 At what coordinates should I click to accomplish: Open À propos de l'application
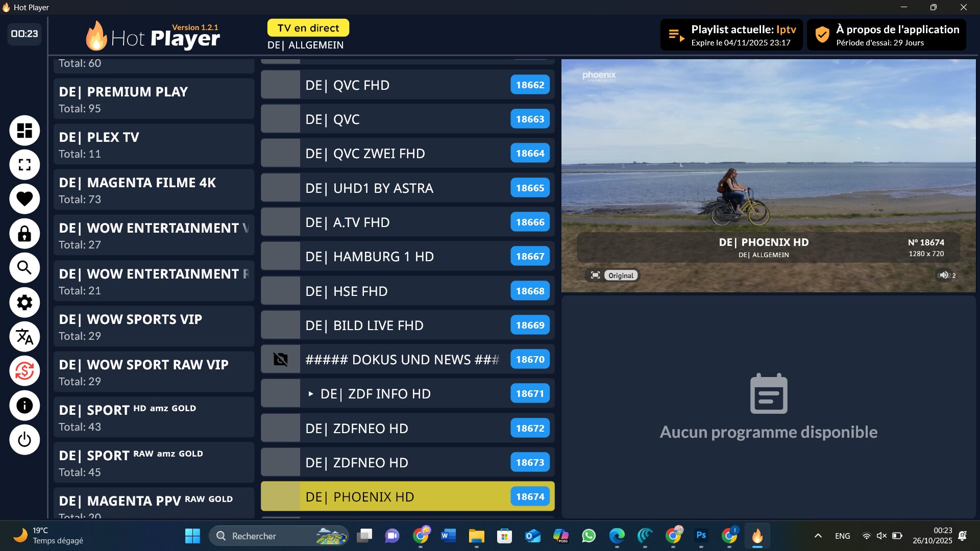click(x=887, y=35)
